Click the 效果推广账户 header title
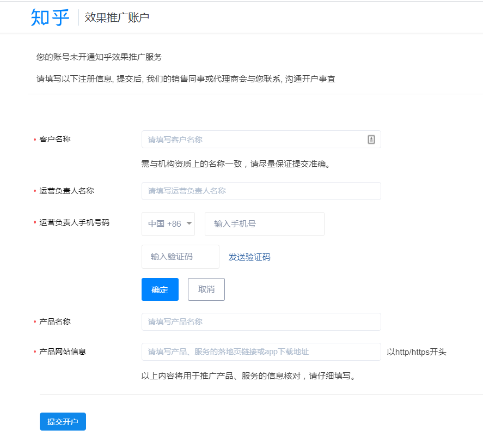 click(117, 17)
